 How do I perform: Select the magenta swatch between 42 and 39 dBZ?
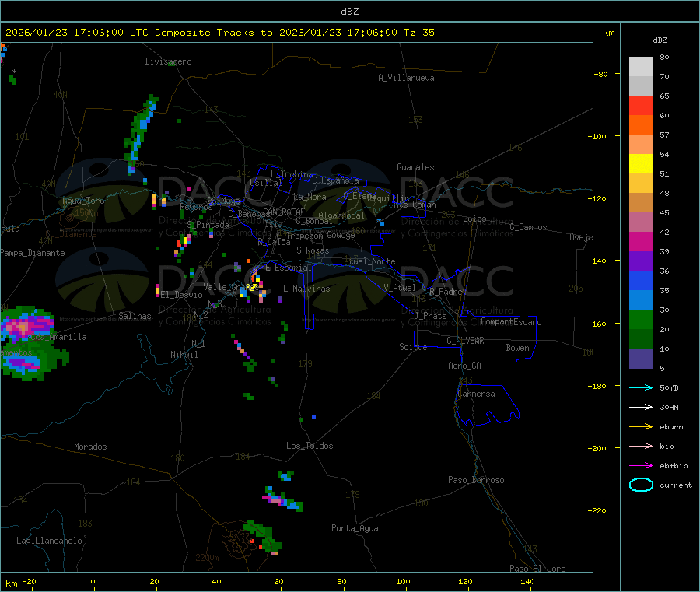641,241
